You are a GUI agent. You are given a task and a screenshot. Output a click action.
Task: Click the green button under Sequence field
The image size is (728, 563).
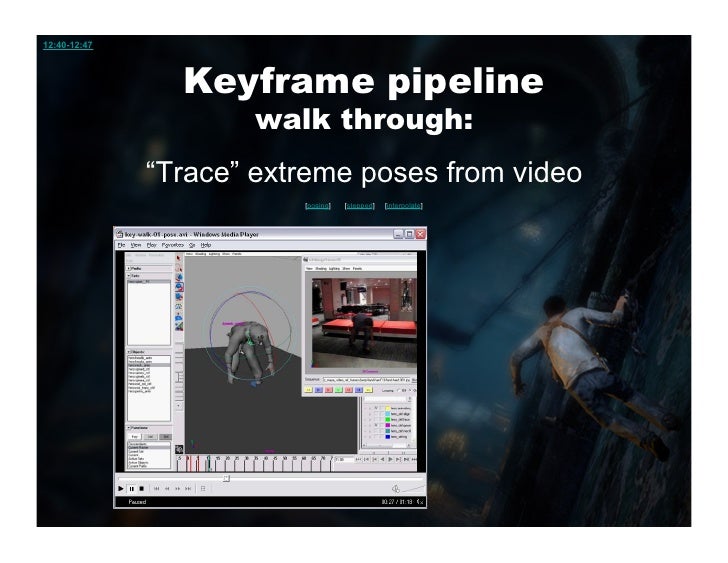[x=338, y=390]
